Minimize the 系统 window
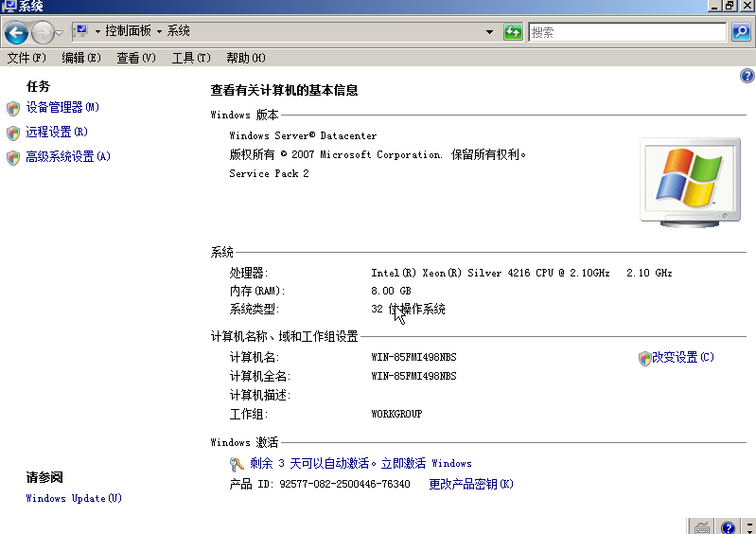756x534 pixels. (714, 6)
